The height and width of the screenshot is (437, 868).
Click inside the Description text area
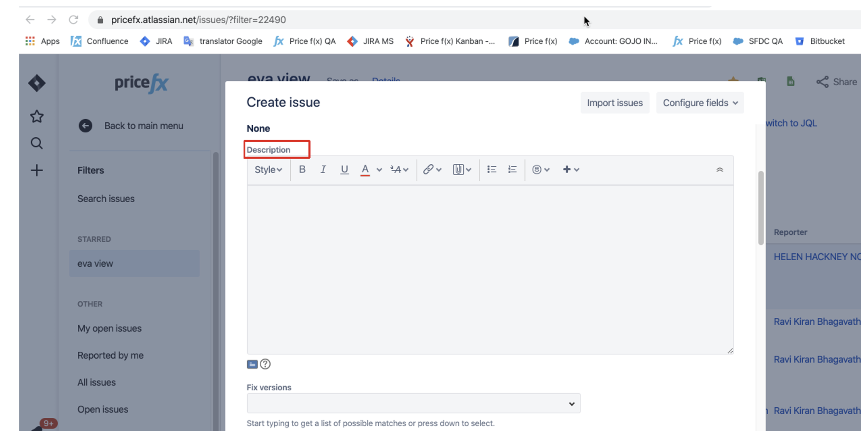tap(490, 269)
